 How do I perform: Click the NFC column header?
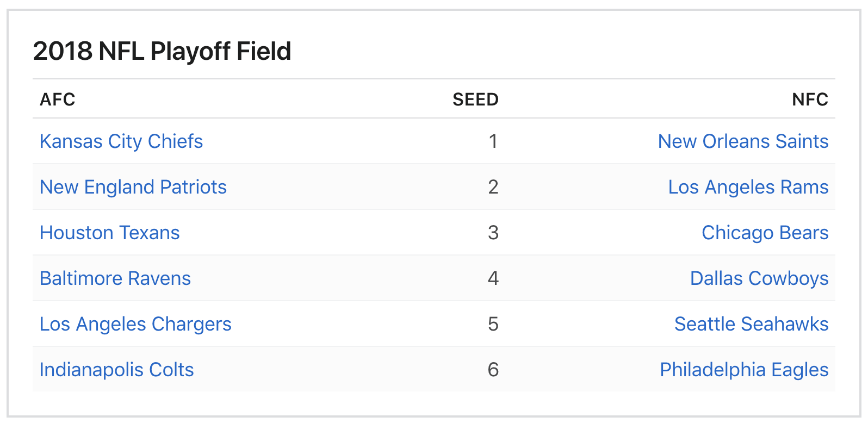tap(810, 99)
